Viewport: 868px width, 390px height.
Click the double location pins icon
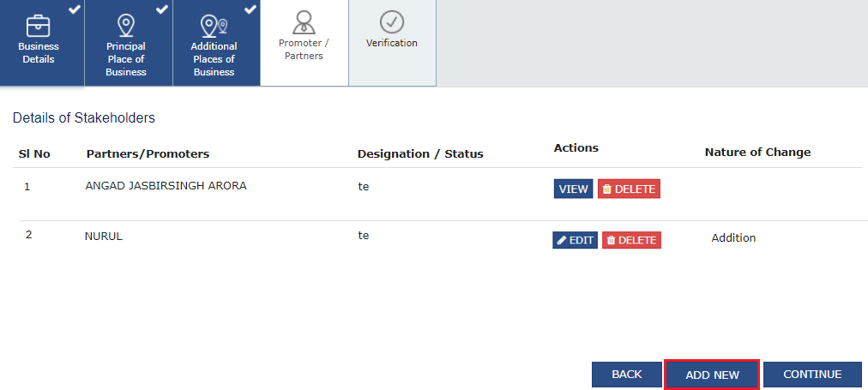pyautogui.click(x=214, y=25)
